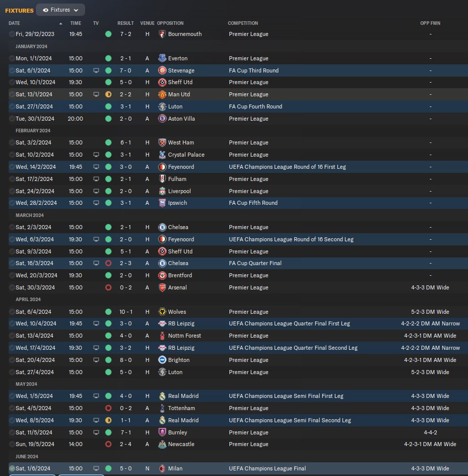The width and height of the screenshot is (468, 476).
Task: Open the 2 - 4 result against Newcastle
Action: click(x=126, y=444)
